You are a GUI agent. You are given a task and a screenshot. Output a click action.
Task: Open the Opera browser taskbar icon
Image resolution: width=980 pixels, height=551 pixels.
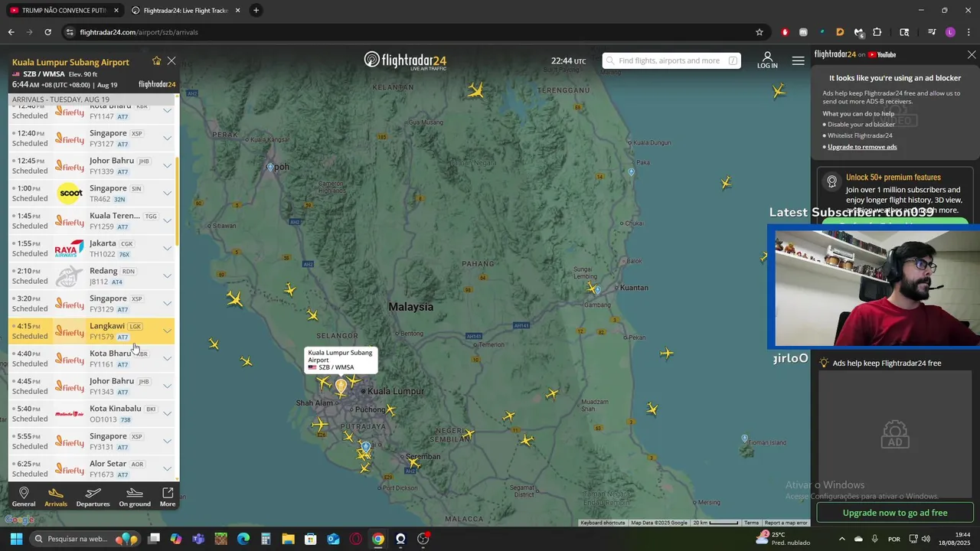tap(355, 539)
